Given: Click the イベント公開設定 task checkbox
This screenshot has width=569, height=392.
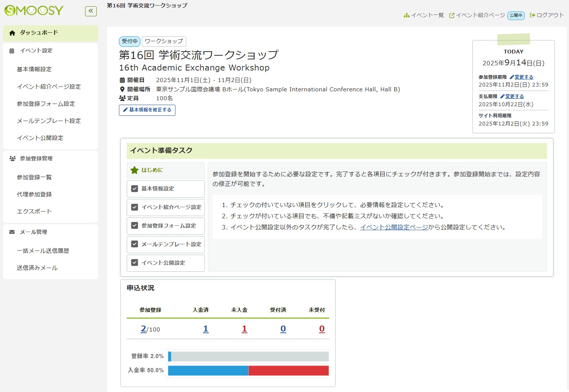Looking at the screenshot, I should 135,263.
